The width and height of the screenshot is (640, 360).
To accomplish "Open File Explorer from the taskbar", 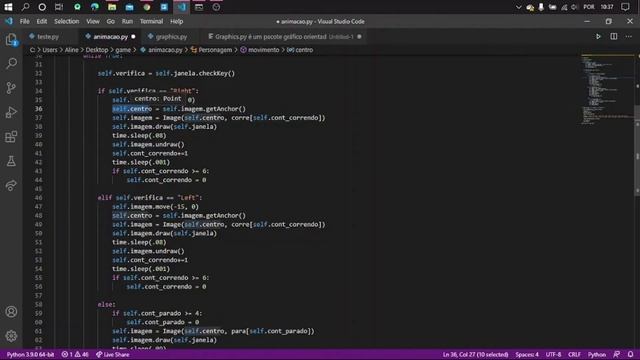I will 112,7.
